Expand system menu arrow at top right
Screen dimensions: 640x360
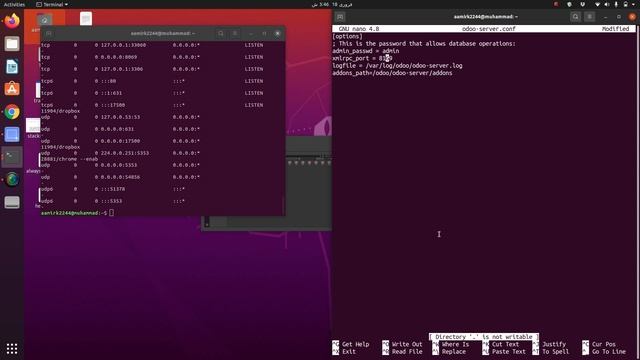click(634, 4)
